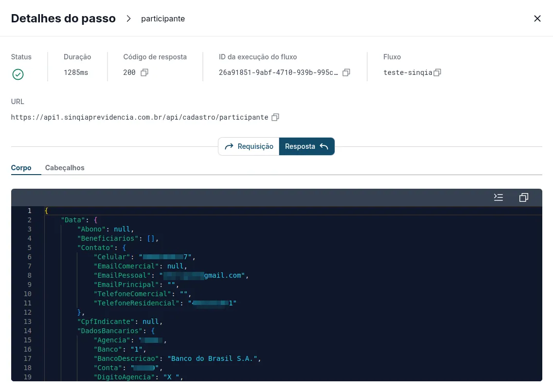Copy the response code 200
Image resolution: width=553 pixels, height=392 pixels.
coord(144,72)
